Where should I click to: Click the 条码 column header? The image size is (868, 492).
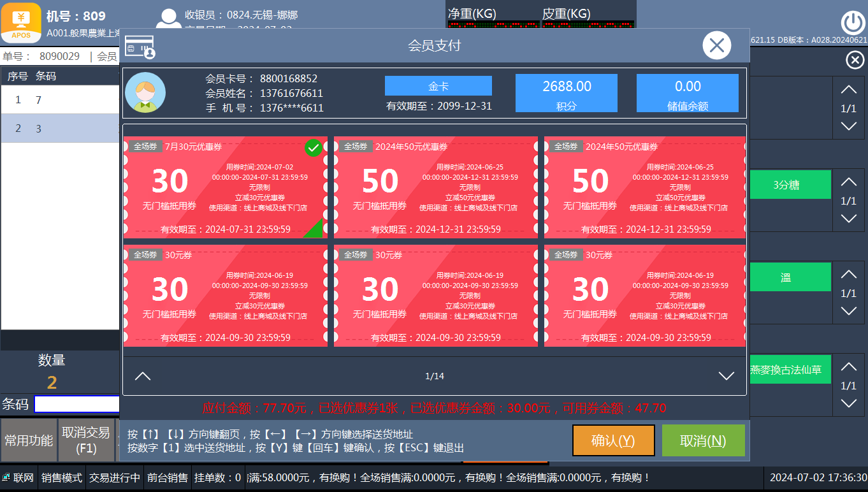coord(46,76)
